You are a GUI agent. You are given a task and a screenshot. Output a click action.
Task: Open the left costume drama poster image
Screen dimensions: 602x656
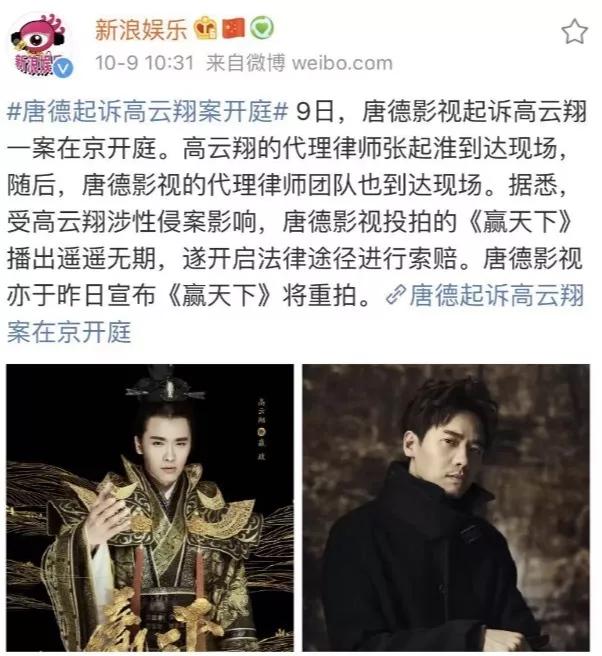150,507
